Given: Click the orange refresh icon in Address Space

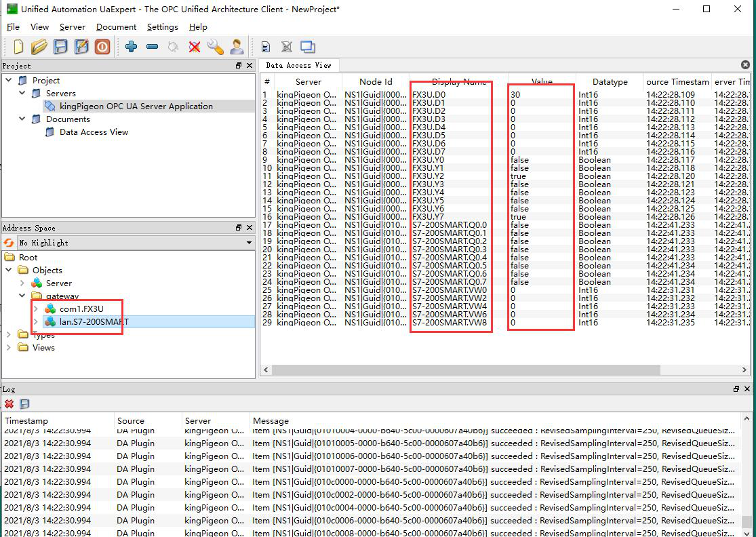Looking at the screenshot, I should 9,243.
